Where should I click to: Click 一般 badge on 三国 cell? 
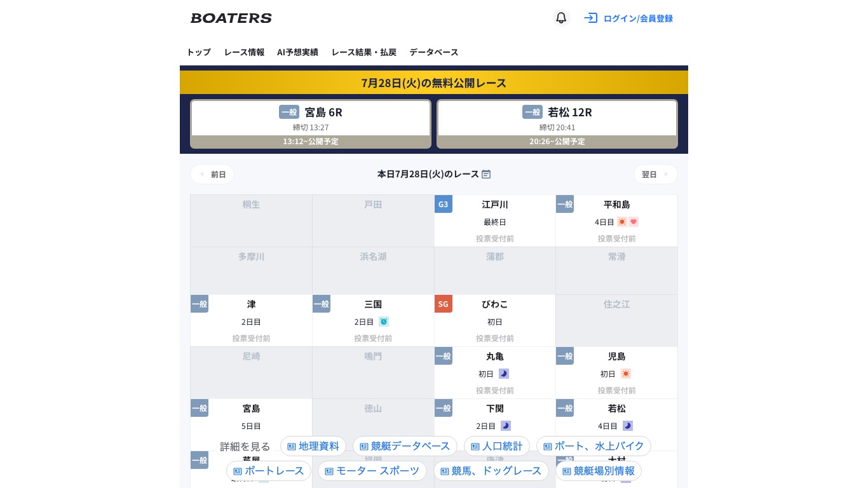tap(322, 304)
